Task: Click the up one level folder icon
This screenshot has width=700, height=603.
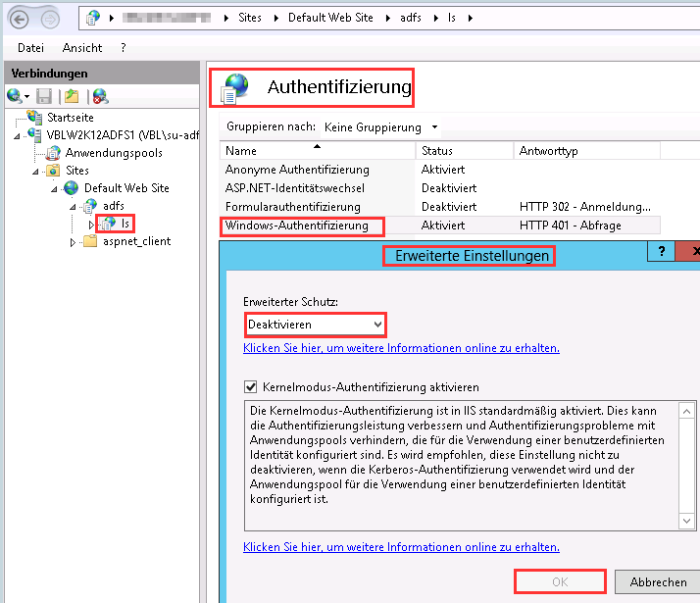Action: [71, 96]
